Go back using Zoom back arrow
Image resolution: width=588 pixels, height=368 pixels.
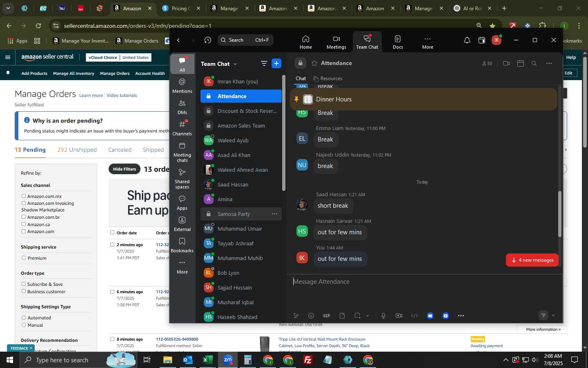[x=178, y=40]
